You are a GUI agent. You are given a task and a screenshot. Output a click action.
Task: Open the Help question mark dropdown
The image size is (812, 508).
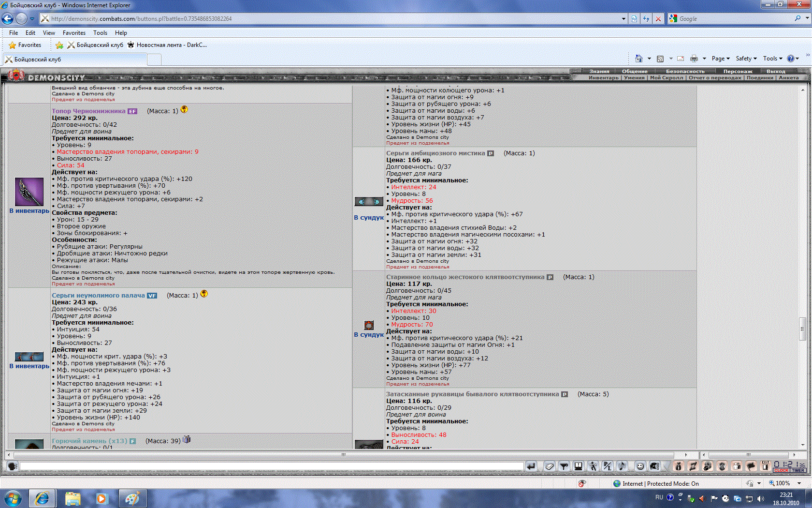793,59
